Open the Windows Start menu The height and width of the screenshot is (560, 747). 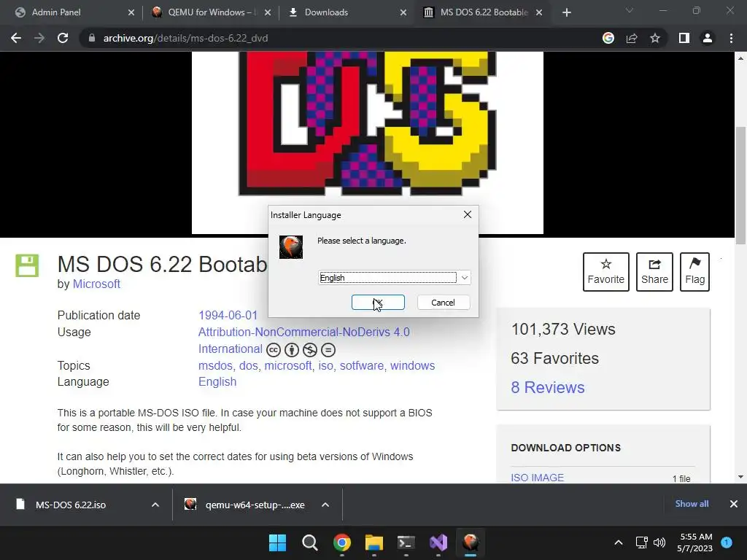pyautogui.click(x=277, y=542)
